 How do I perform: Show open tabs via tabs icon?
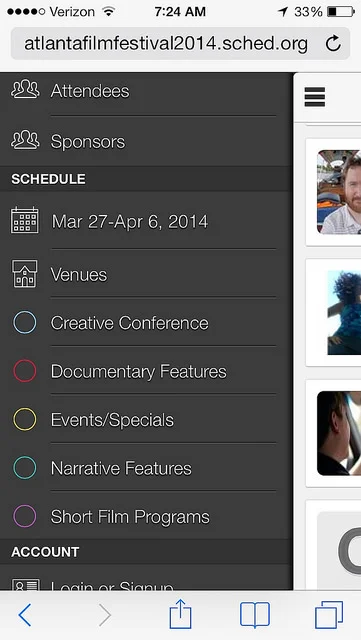tap(329, 615)
